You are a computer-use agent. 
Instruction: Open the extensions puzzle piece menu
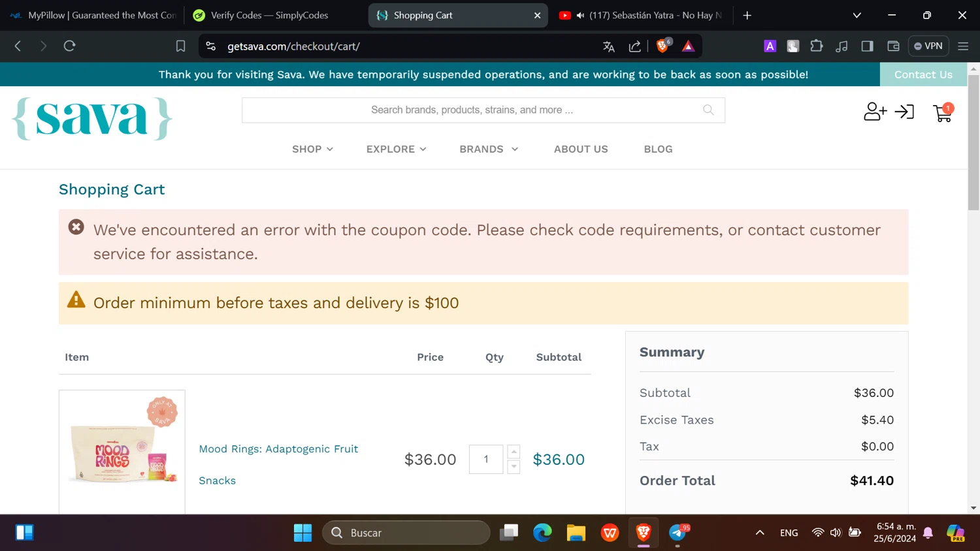coord(817,46)
